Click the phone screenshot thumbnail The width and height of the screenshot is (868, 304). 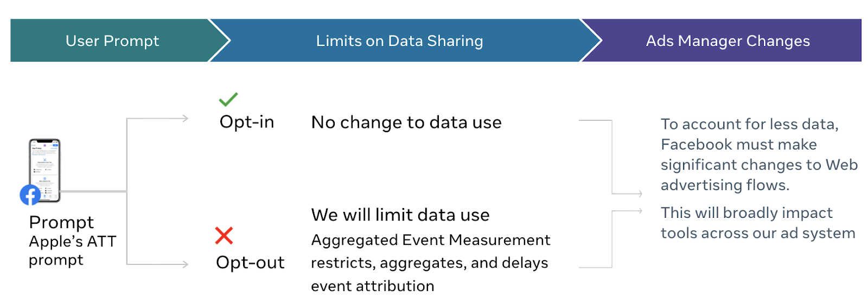coord(44,170)
